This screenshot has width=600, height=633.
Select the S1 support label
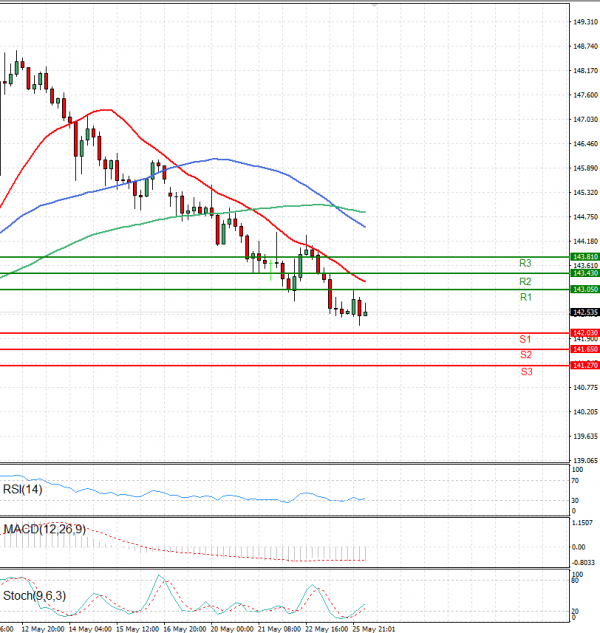click(525, 340)
